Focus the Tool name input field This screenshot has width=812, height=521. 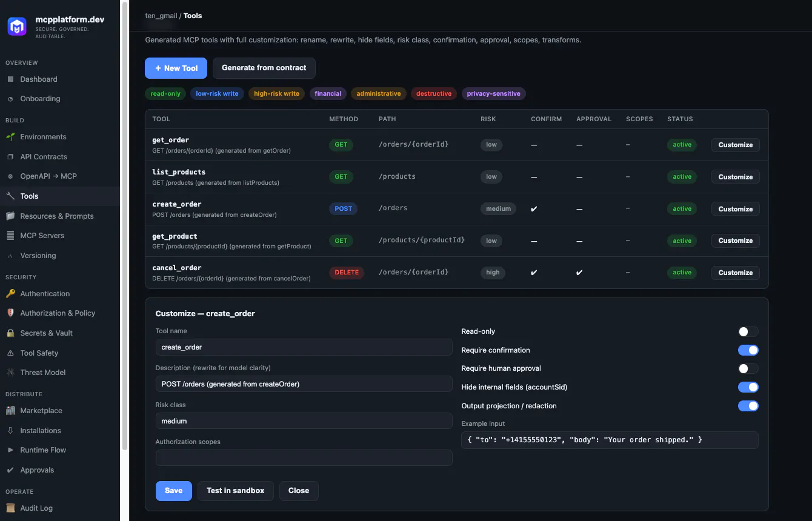click(304, 347)
